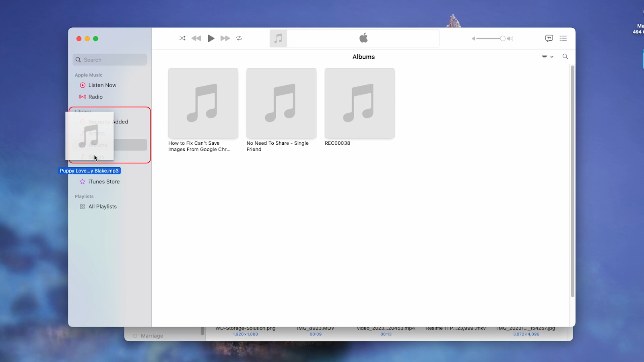The height and width of the screenshot is (362, 644).
Task: Toggle repeat mode
Action: (239, 38)
